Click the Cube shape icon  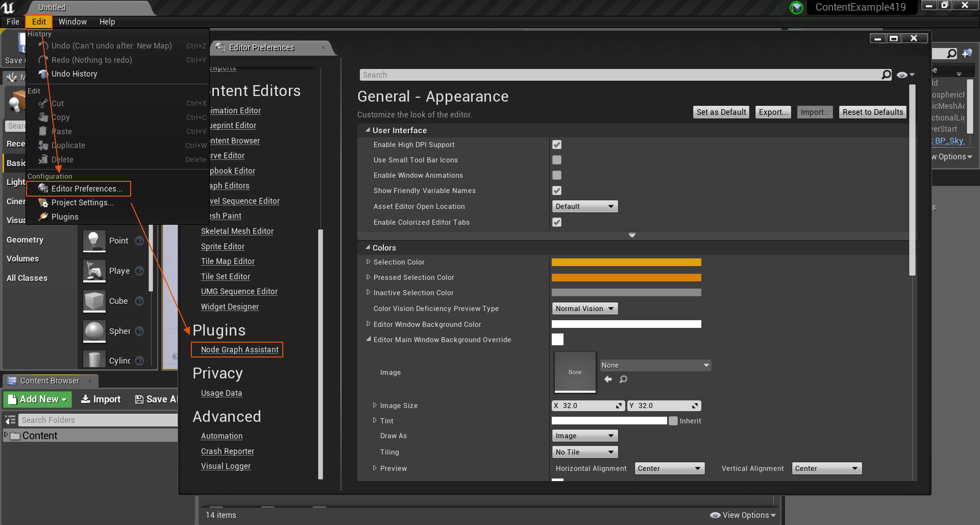tap(94, 301)
